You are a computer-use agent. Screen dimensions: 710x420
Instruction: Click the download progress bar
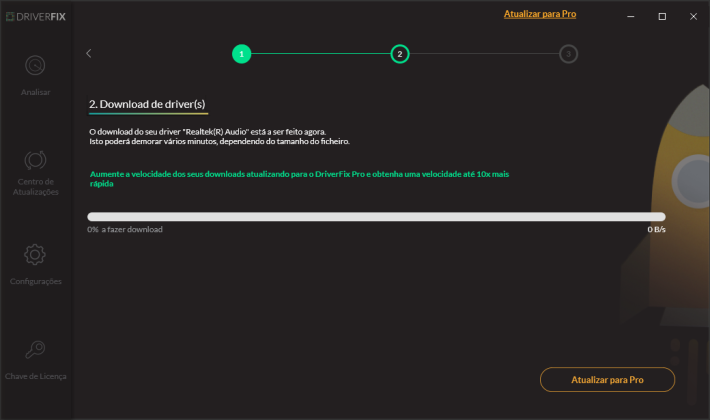click(x=376, y=217)
